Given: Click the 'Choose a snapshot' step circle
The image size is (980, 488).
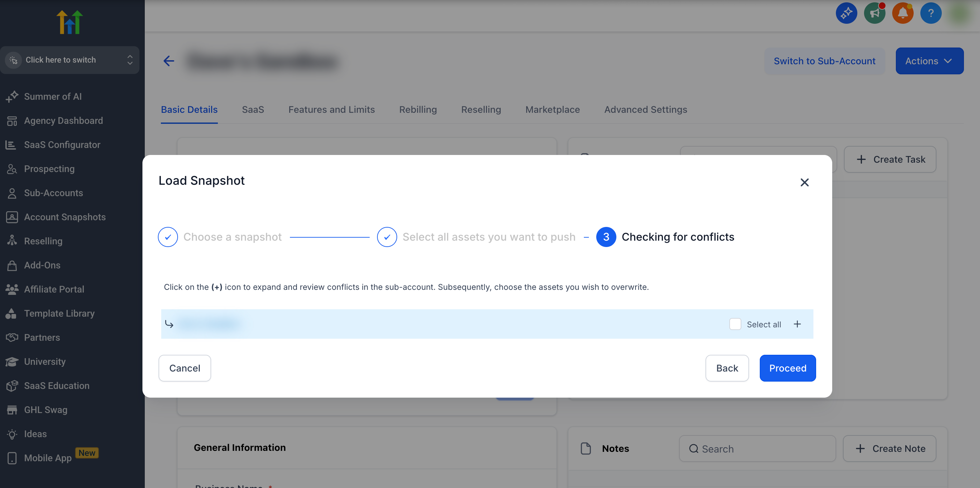Looking at the screenshot, I should (168, 237).
